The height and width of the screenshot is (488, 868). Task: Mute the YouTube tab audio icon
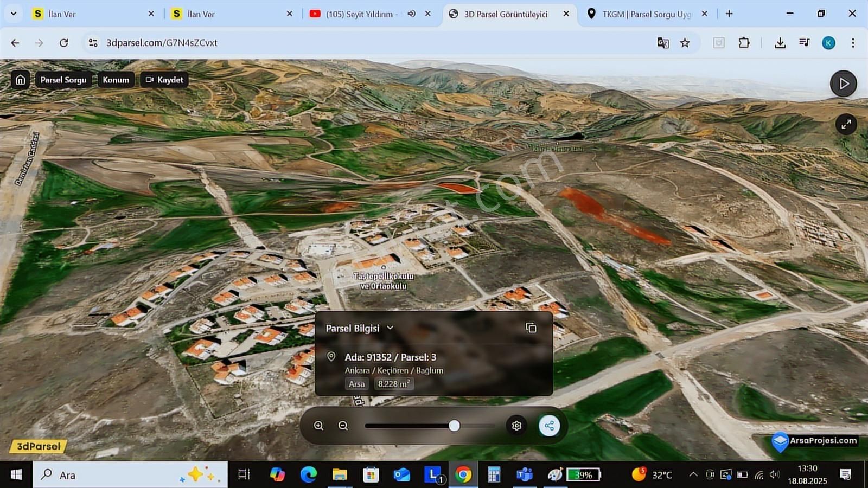click(x=411, y=14)
